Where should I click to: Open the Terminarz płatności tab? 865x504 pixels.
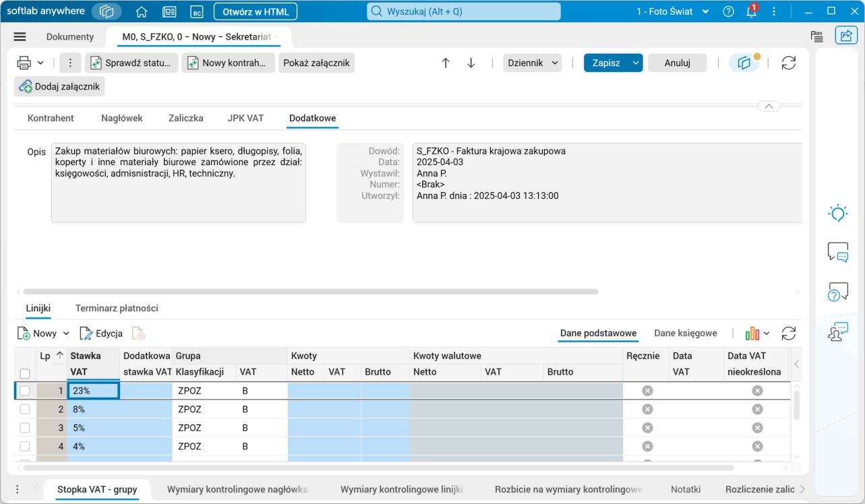click(x=117, y=308)
